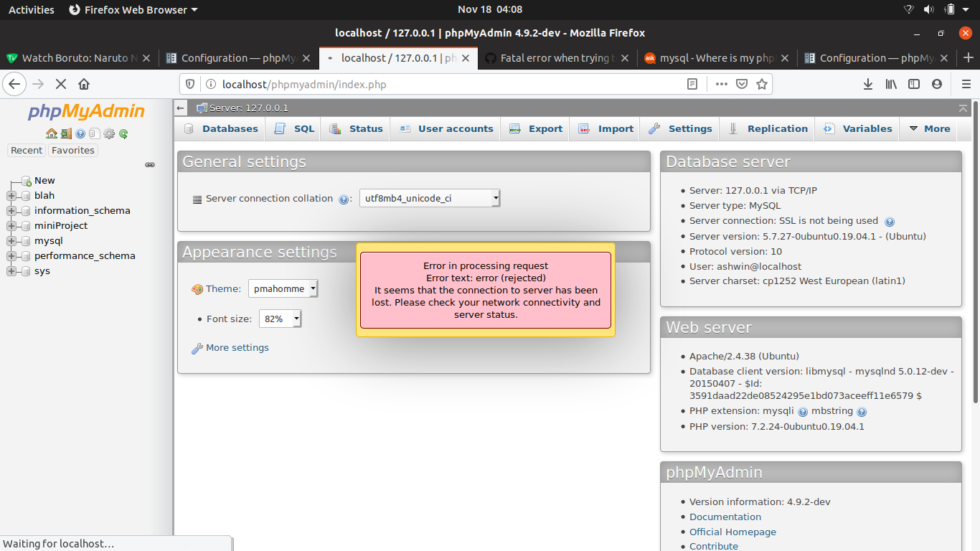Viewport: 980px width, 551px height.
Task: Open Font size 82% dropdown
Action: point(280,319)
